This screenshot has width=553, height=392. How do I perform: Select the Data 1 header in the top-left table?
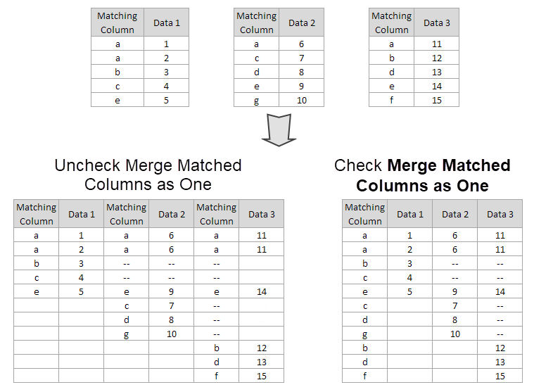pyautogui.click(x=167, y=23)
